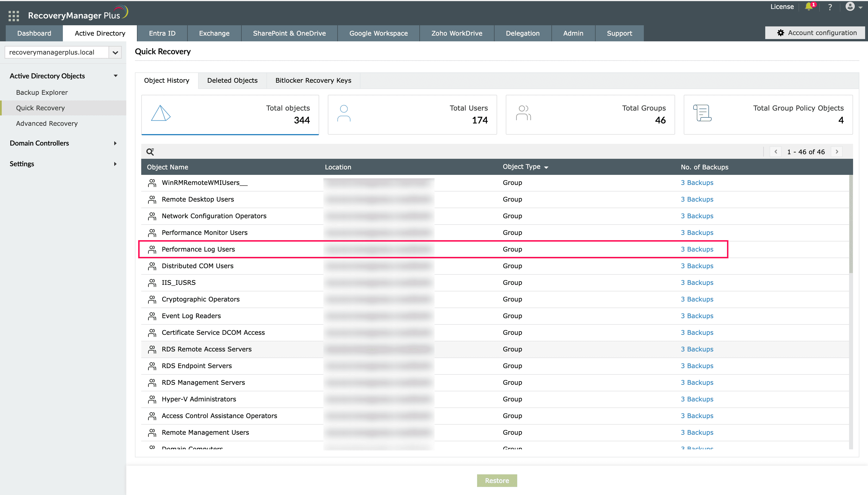Click the next page pagination arrow

point(837,151)
